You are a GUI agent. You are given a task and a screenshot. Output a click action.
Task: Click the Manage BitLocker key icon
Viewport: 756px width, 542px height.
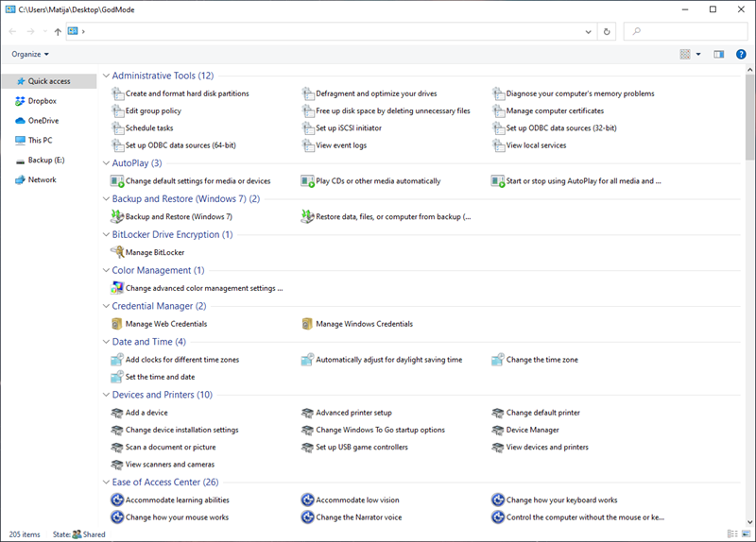[117, 252]
